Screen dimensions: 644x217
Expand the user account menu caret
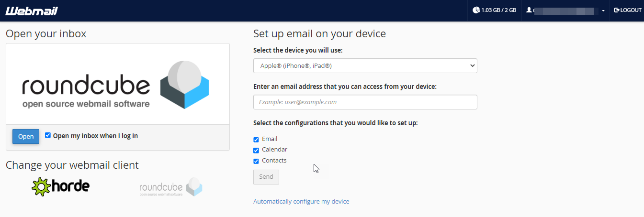pos(603,11)
